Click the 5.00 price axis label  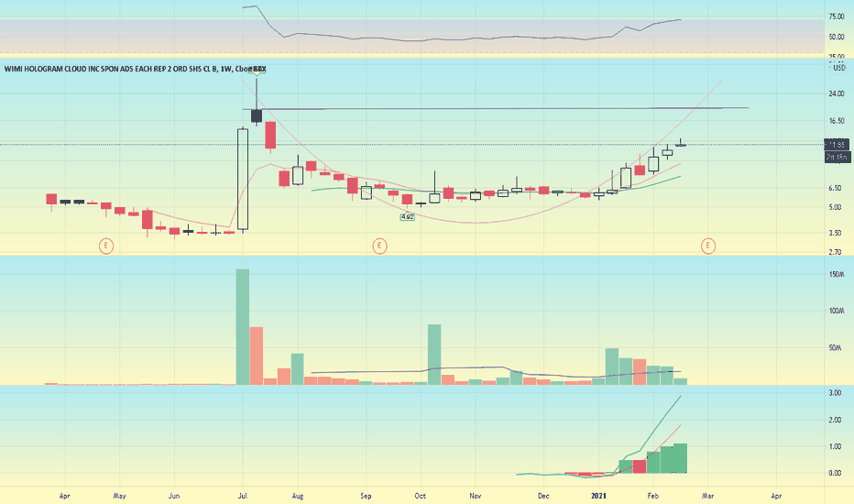[836, 207]
